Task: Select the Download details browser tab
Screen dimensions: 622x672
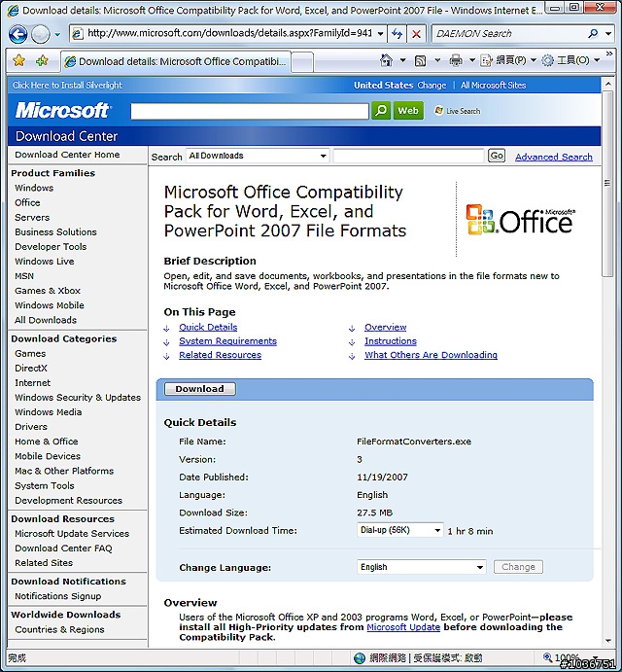Action: click(176, 61)
